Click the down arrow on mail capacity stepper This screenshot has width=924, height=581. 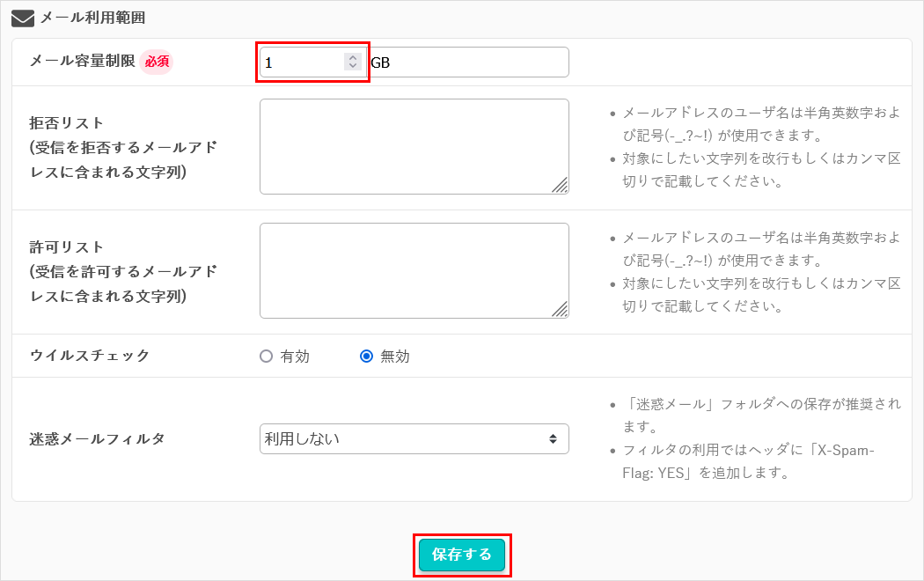(353, 66)
